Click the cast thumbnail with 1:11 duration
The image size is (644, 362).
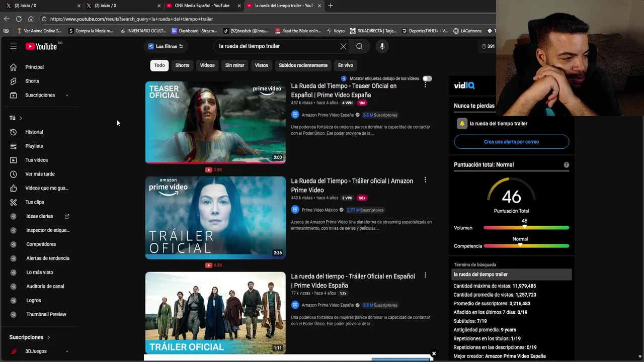coord(215,313)
